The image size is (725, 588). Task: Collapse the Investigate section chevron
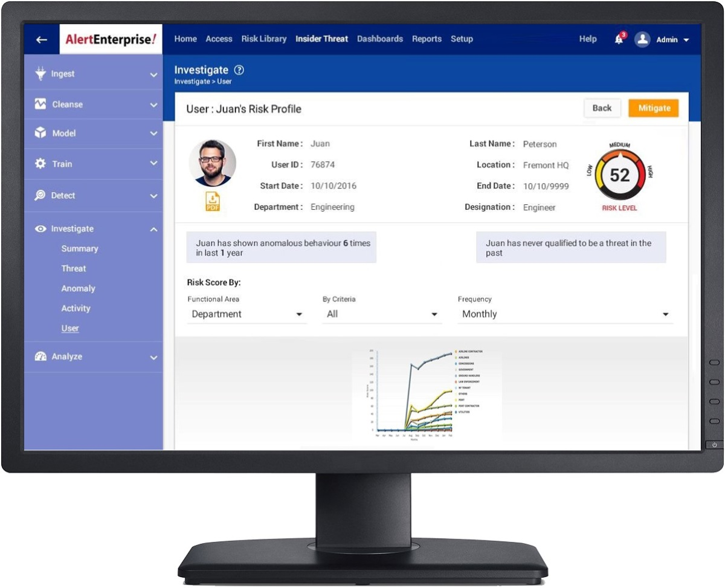153,228
